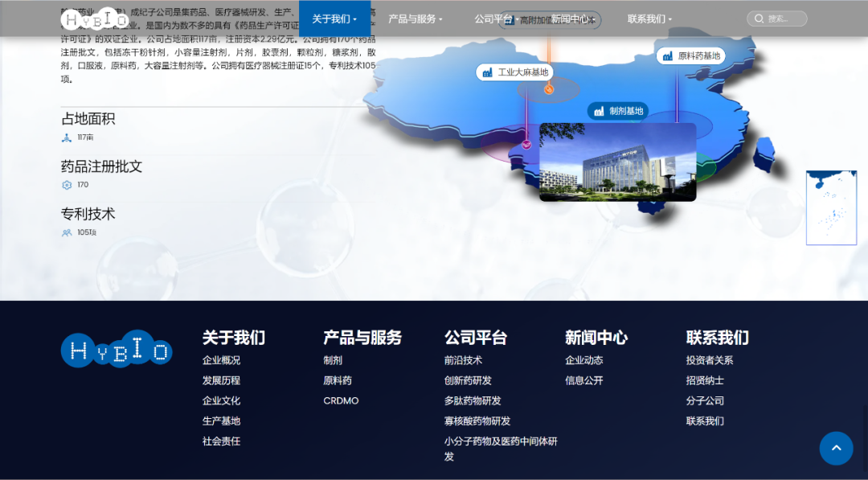This screenshot has width=868, height=480.
Task: Click the South China Sea inset map
Action: point(832,207)
